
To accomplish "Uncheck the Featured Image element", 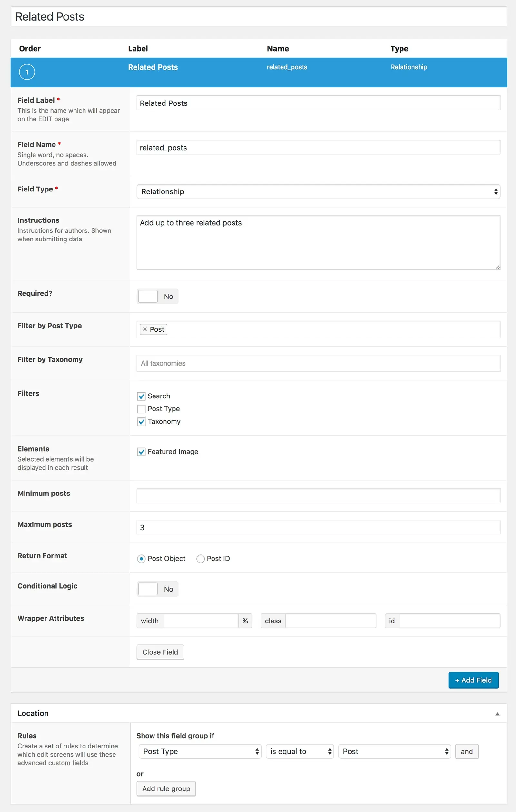I will pyautogui.click(x=141, y=452).
